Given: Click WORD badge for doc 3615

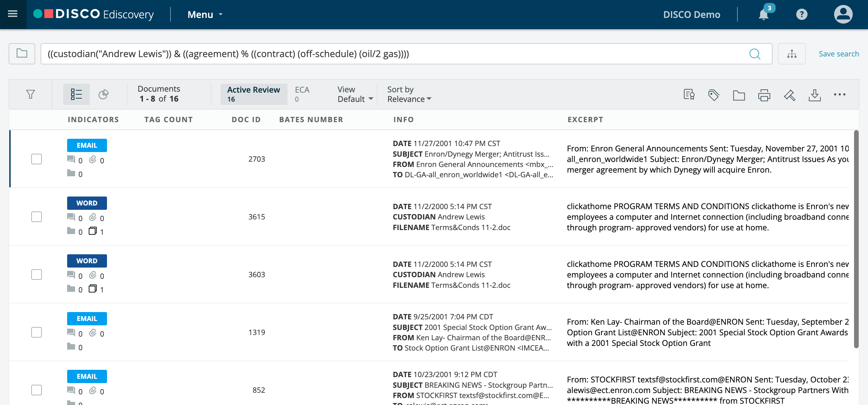Looking at the screenshot, I should (x=87, y=203).
